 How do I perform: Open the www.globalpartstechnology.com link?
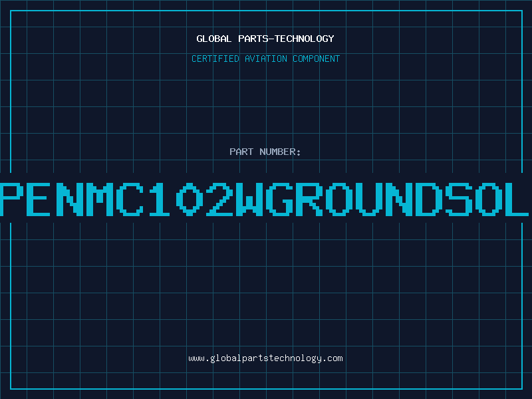(265, 358)
